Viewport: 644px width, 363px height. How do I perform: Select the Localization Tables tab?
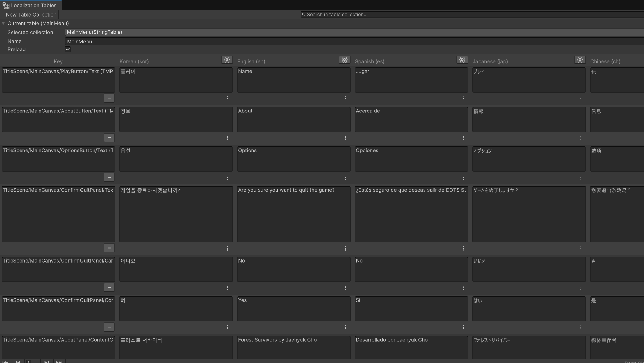pyautogui.click(x=30, y=5)
